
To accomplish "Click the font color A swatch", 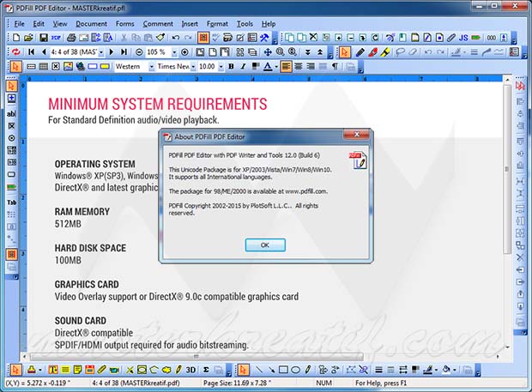I will point(268,66).
